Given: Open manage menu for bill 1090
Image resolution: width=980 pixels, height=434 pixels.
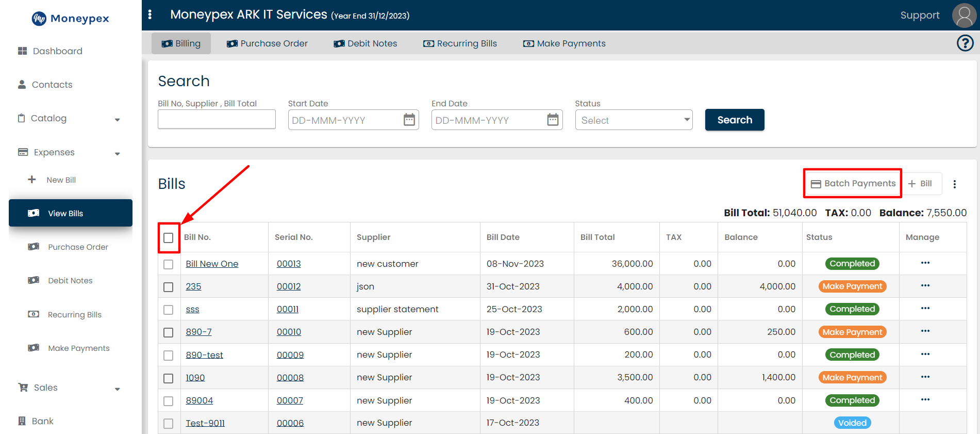Looking at the screenshot, I should [x=925, y=377].
